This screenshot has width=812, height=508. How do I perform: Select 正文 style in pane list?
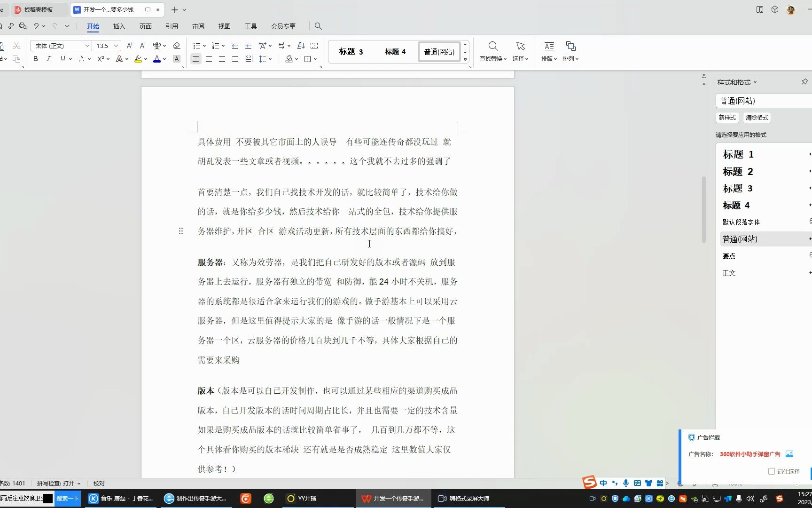point(729,273)
